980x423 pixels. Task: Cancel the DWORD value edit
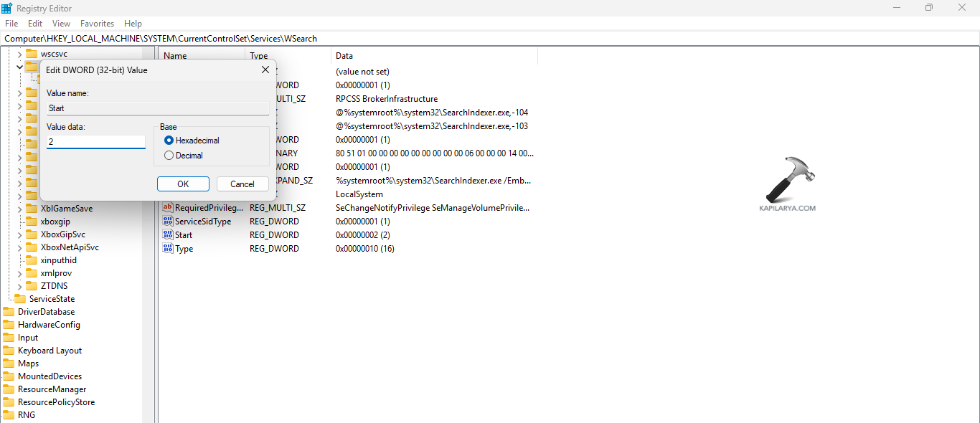(x=242, y=184)
